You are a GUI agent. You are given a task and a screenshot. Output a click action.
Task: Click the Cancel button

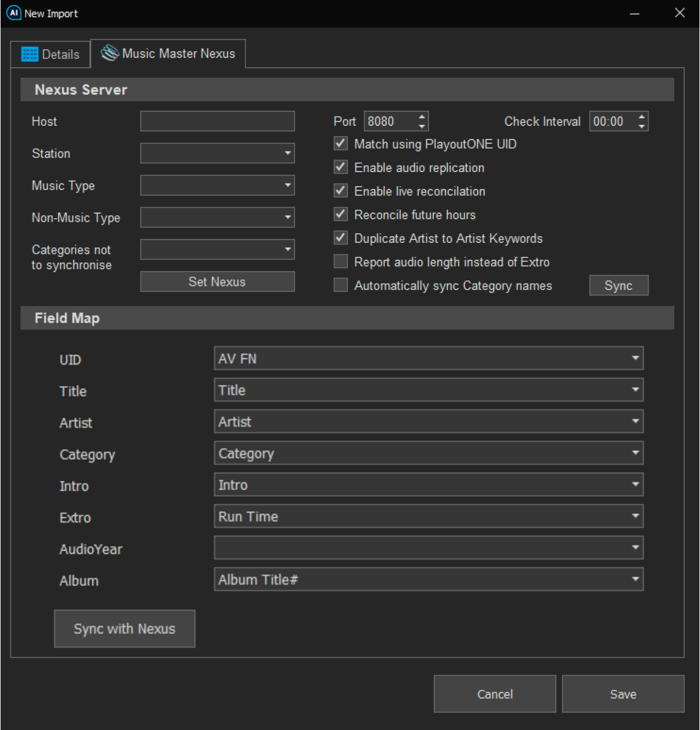point(495,694)
